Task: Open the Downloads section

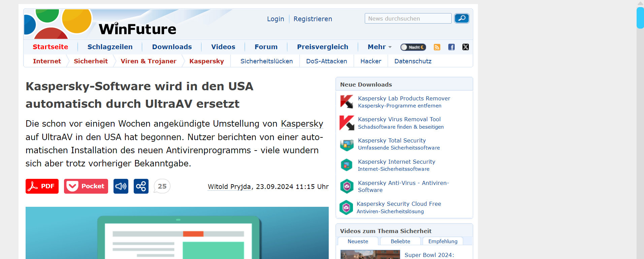Action: pos(172,47)
